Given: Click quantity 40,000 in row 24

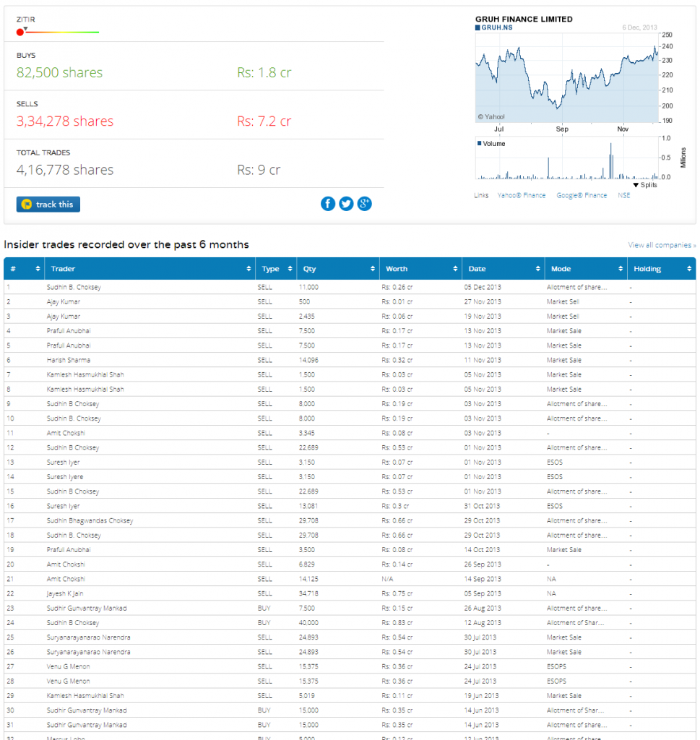Looking at the screenshot, I should click(308, 623).
